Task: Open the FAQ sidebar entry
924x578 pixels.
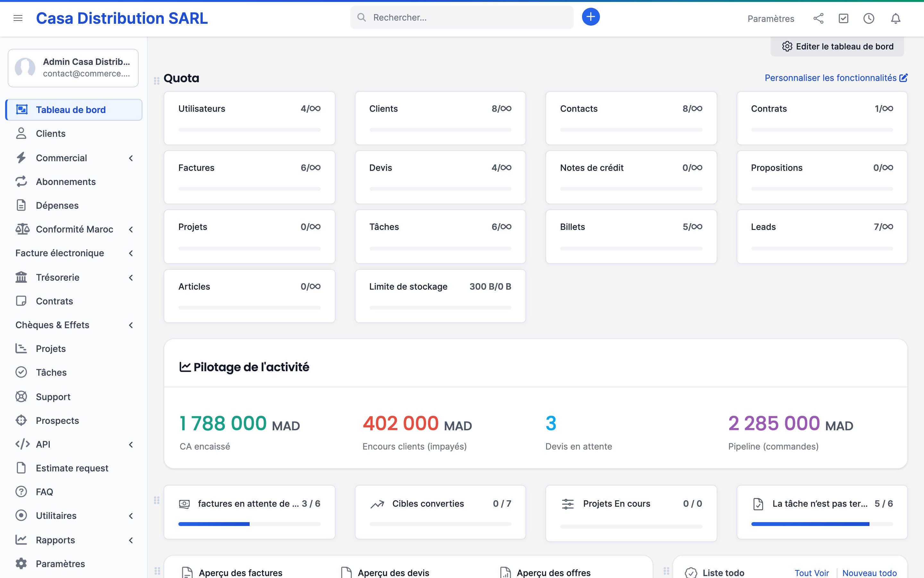Action: (74, 492)
